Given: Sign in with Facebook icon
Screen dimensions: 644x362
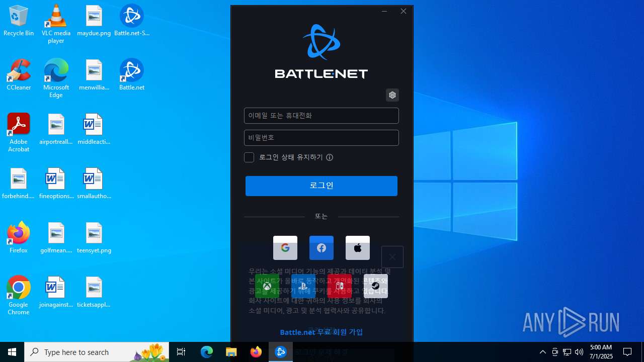Looking at the screenshot, I should (x=321, y=248).
